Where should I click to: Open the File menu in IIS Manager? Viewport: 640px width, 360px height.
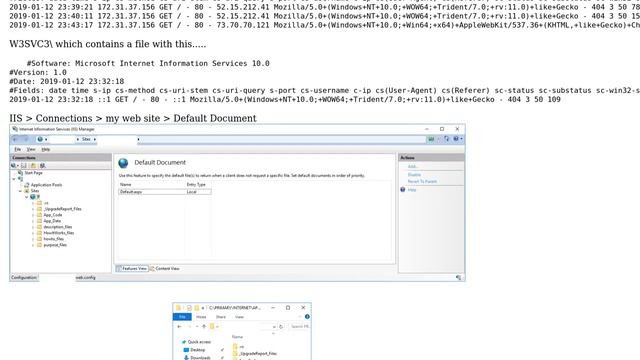18,149
